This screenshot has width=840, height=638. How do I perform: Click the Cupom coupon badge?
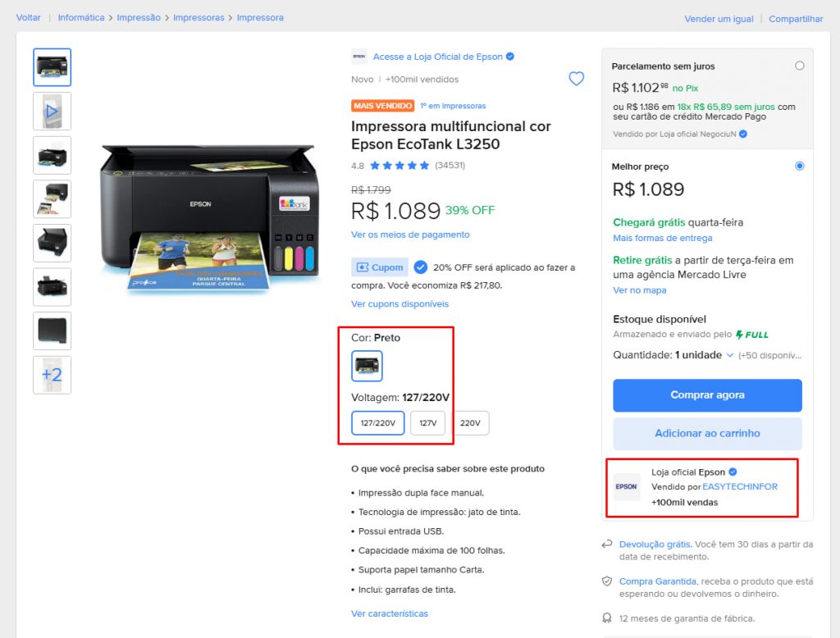pyautogui.click(x=379, y=267)
